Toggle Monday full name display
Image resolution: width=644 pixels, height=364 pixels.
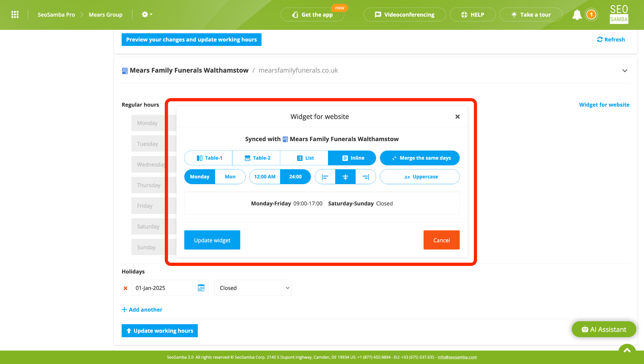pyautogui.click(x=199, y=176)
